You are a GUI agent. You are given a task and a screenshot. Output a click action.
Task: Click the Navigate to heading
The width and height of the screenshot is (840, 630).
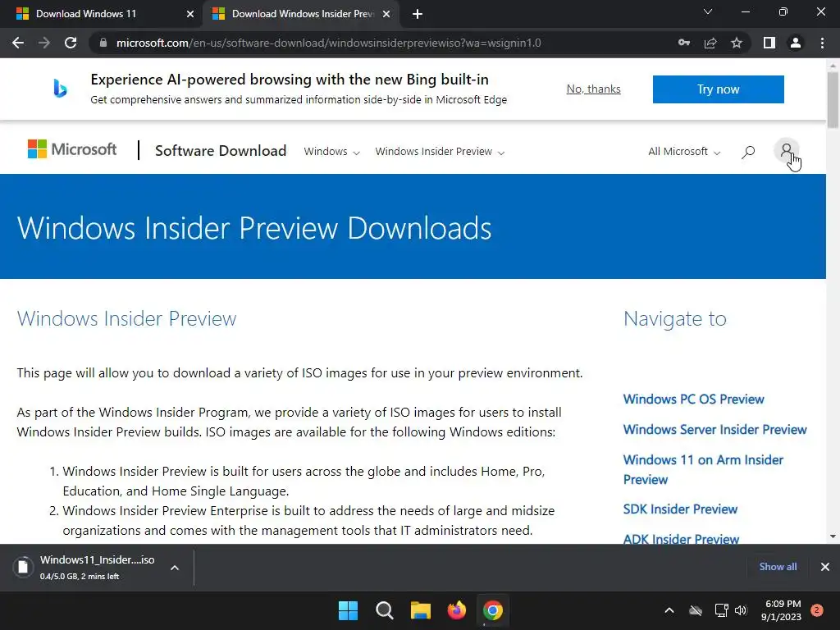(x=675, y=319)
